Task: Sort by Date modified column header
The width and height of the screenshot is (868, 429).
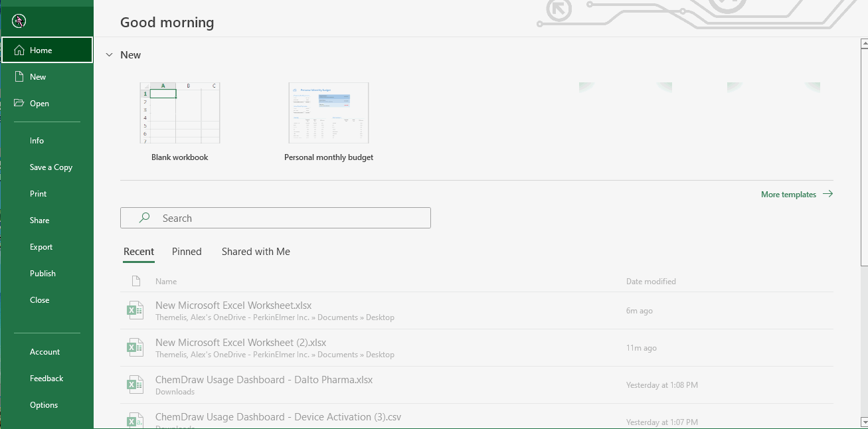Action: point(651,282)
